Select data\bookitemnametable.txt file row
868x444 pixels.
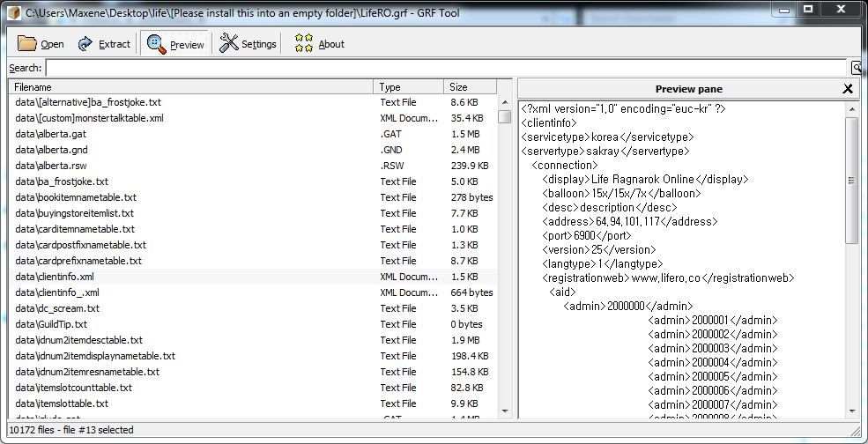point(253,197)
